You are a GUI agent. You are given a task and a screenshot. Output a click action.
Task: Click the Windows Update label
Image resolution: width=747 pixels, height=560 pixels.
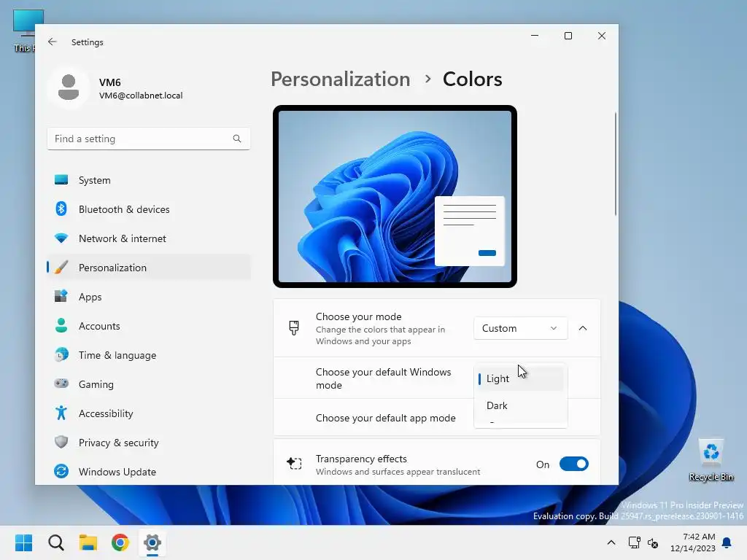[117, 472]
